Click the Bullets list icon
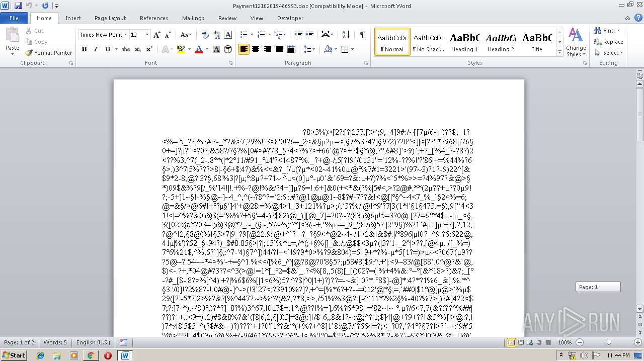The width and height of the screenshot is (644, 362). [x=244, y=35]
